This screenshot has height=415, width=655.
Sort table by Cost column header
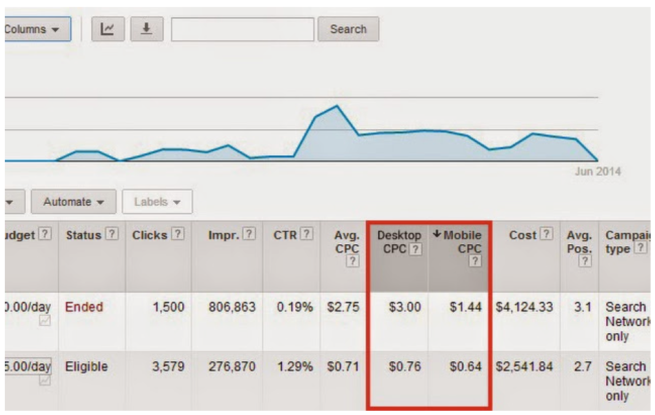522,234
